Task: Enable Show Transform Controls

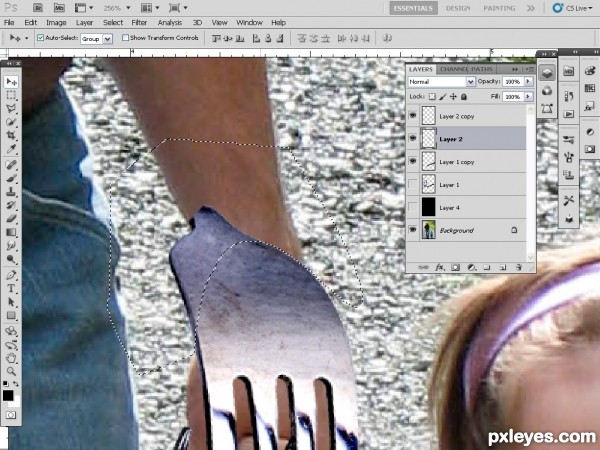Action: (125, 38)
